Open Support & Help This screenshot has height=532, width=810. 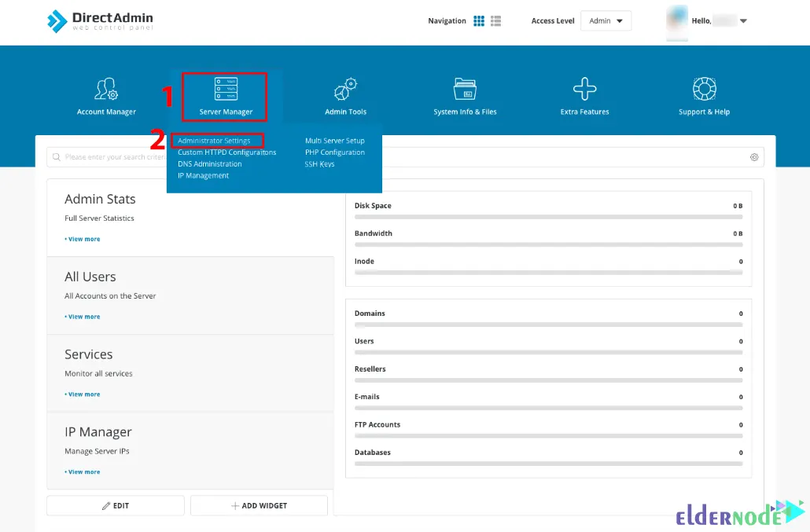704,94
